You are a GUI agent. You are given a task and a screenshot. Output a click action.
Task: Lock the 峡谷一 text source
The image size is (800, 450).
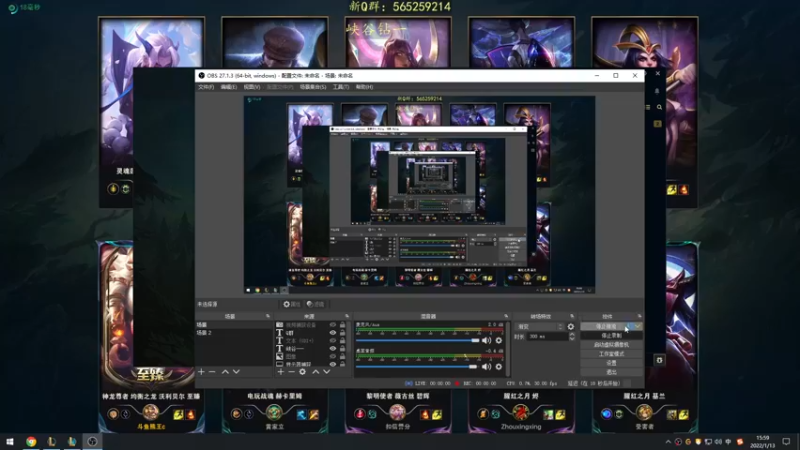342,348
